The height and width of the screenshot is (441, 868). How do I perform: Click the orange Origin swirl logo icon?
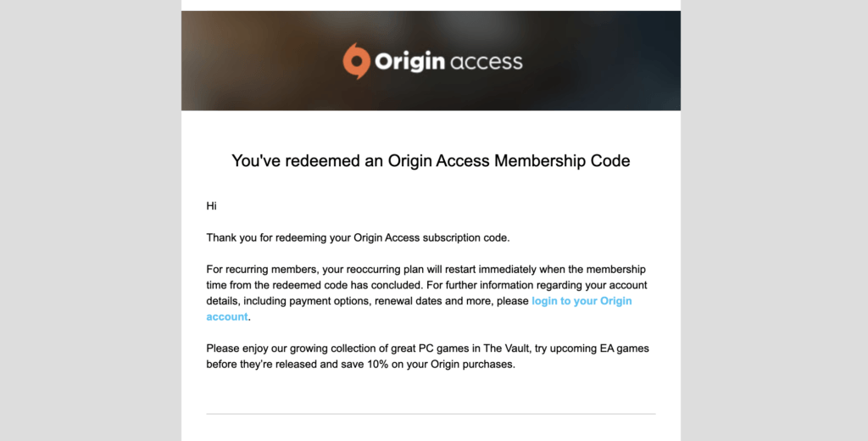tap(356, 61)
